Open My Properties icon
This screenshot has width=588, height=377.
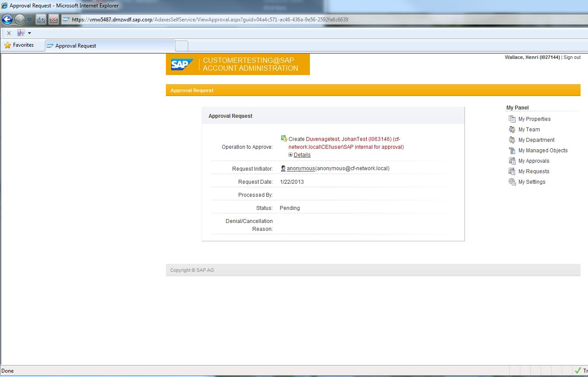point(512,119)
